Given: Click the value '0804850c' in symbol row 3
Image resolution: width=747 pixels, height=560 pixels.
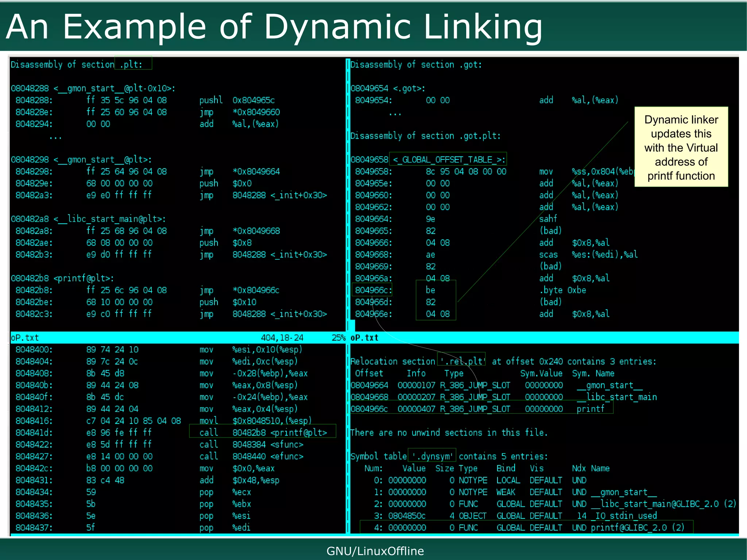Looking at the screenshot, I should (407, 515).
